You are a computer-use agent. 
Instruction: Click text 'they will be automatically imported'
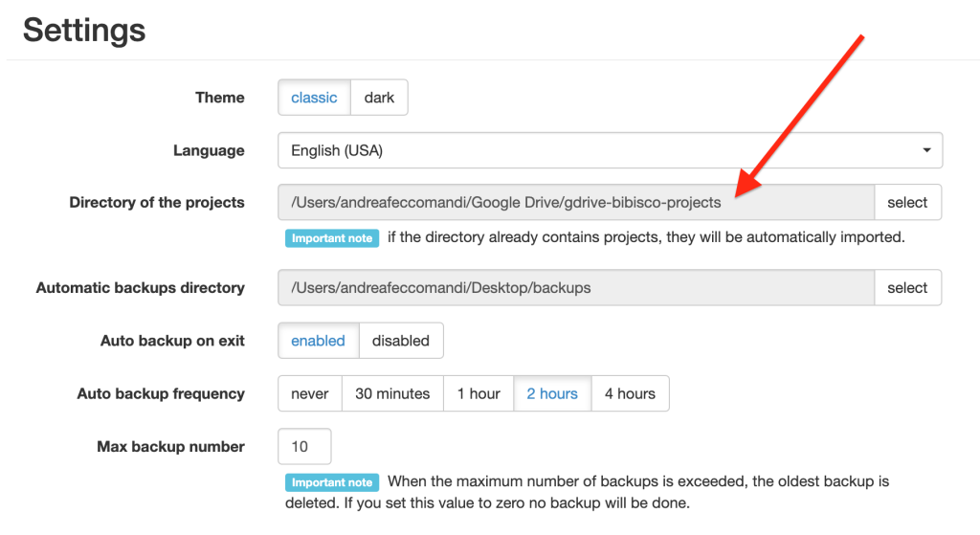coord(785,237)
